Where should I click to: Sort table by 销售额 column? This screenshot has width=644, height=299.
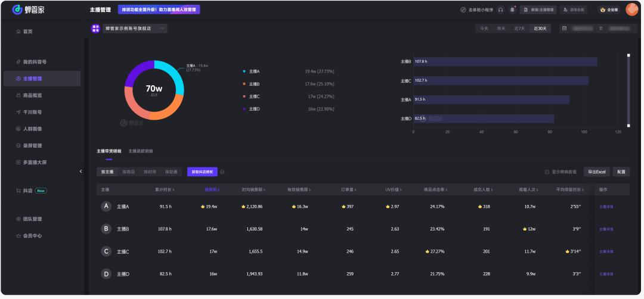tap(212, 190)
